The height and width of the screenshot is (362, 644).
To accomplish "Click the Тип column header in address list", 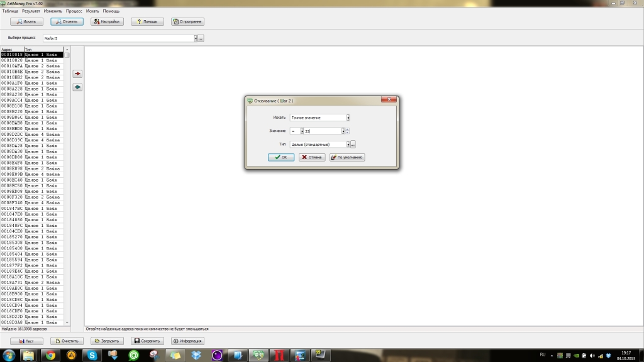I will 43,49.
